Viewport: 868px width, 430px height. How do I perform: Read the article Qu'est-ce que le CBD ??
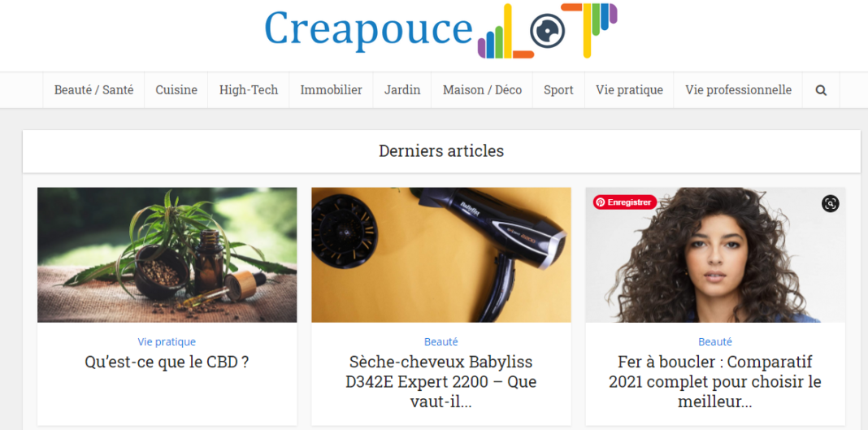point(167,363)
